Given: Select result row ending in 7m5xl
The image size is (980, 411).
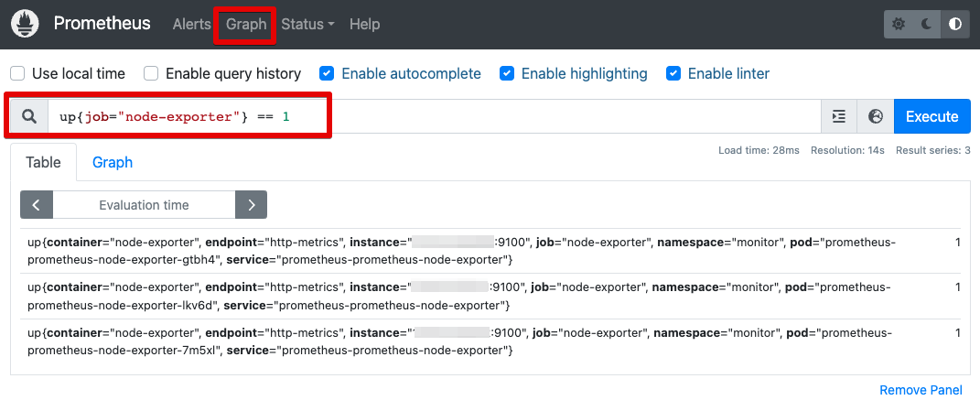Looking at the screenshot, I should tap(490, 341).
